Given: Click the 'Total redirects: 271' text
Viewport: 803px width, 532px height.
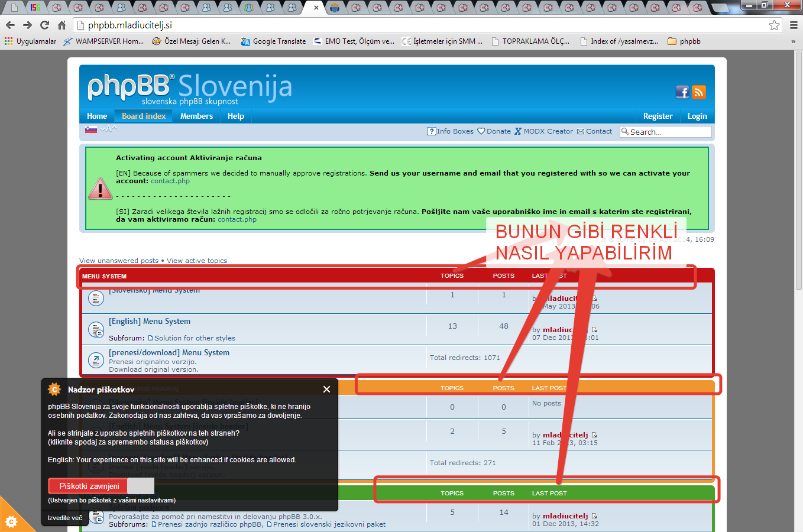Looking at the screenshot, I should click(x=463, y=463).
